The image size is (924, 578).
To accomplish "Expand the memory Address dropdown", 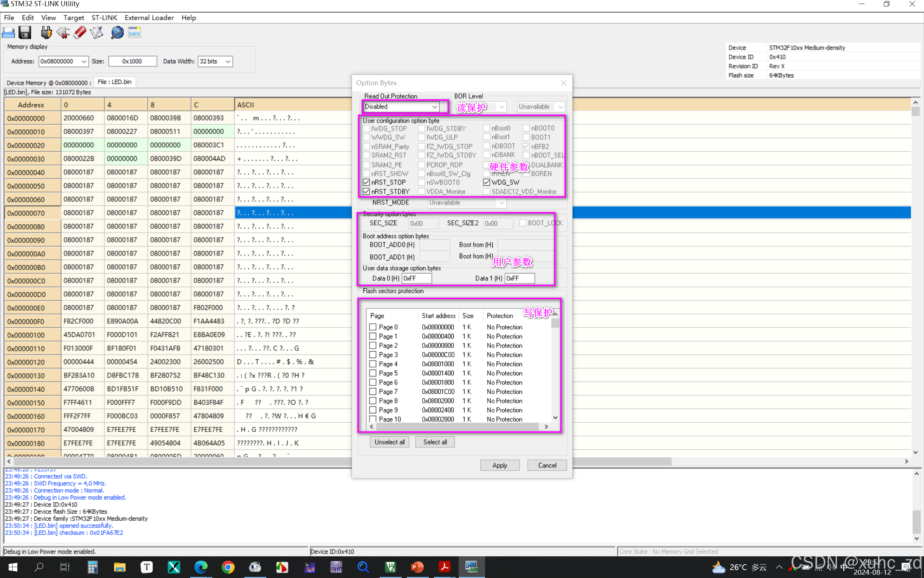I will click(84, 61).
